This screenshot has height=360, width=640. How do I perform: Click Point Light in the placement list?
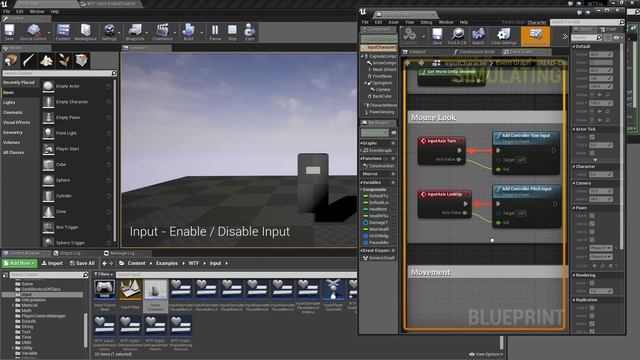tap(78, 133)
